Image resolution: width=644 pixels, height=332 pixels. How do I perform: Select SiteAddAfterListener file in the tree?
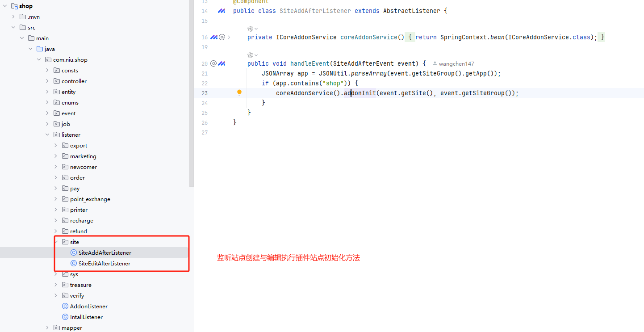(105, 253)
